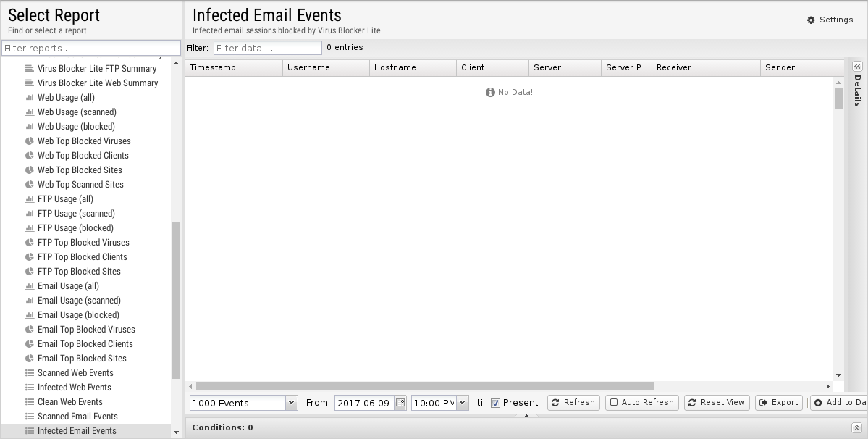Click chart icon beside Email Usage (blocked)
The image size is (868, 439).
(30, 314)
